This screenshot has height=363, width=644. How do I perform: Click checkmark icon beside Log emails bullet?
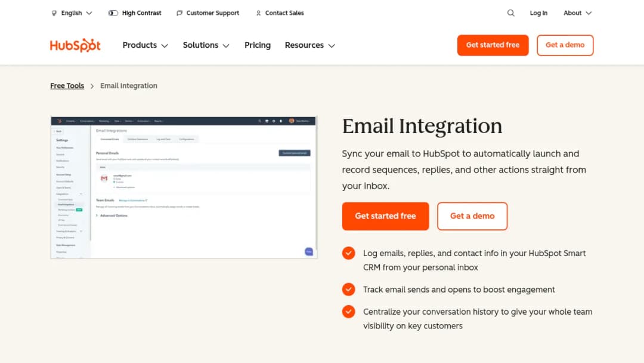click(349, 253)
